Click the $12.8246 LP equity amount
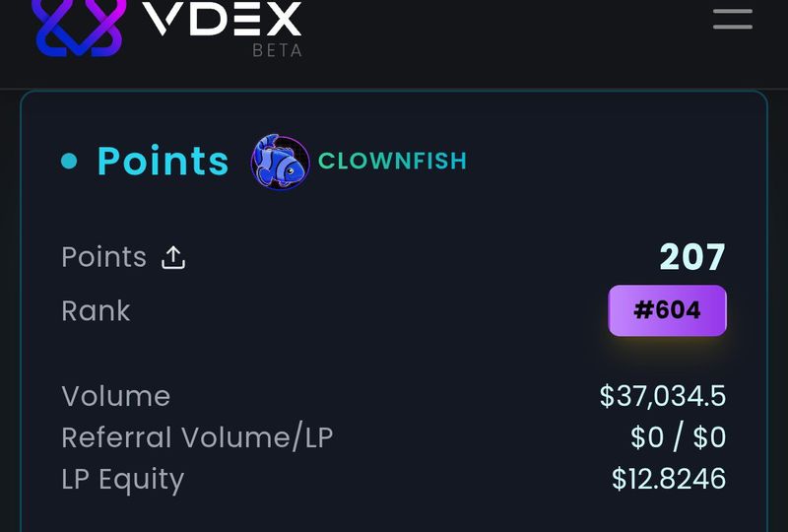This screenshot has width=788, height=532. click(668, 479)
